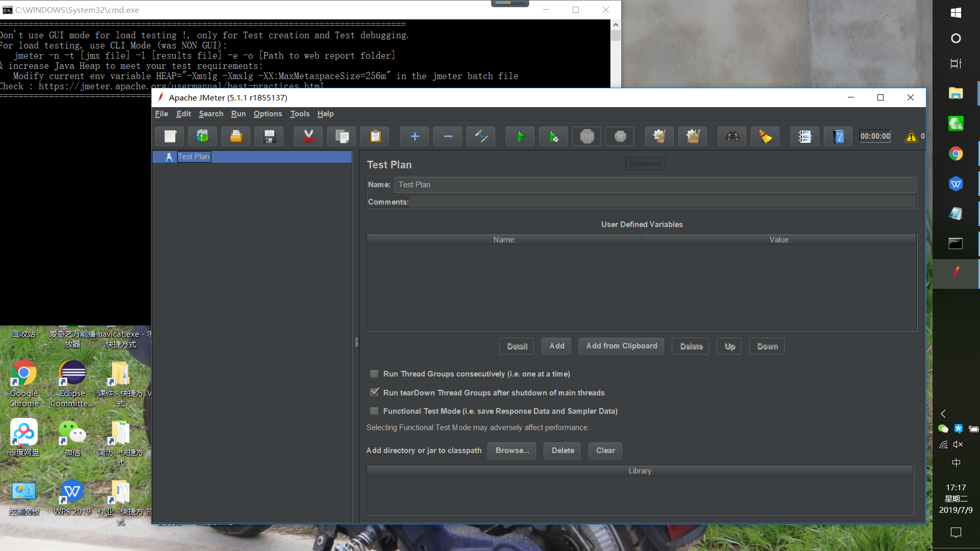Image resolution: width=980 pixels, height=551 pixels.
Task: Click Add from Clipboard button
Action: tap(621, 346)
